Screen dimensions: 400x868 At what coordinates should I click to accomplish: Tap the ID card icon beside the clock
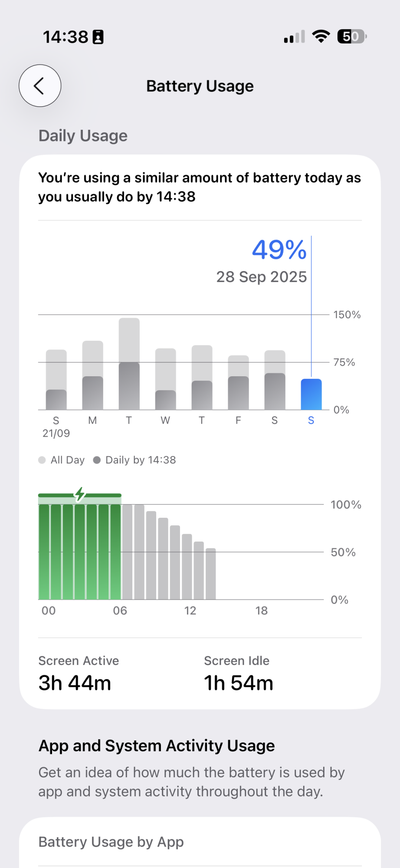[x=98, y=37]
